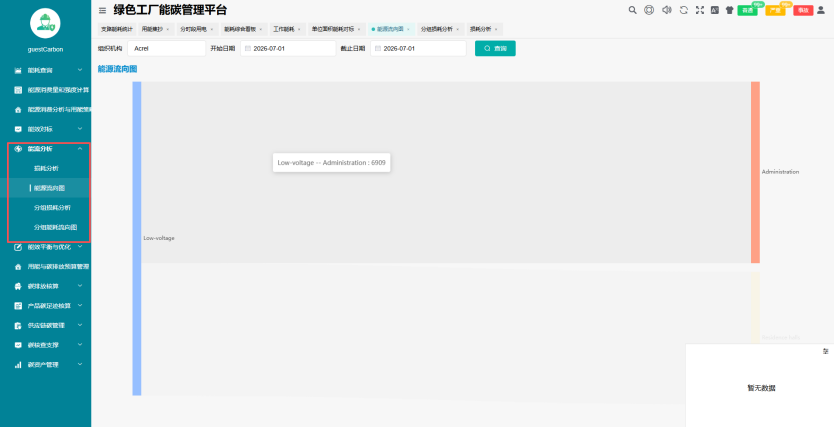The width and height of the screenshot is (834, 427).
Task: Enter fullscreen using the expand arrows icon
Action: tap(700, 10)
